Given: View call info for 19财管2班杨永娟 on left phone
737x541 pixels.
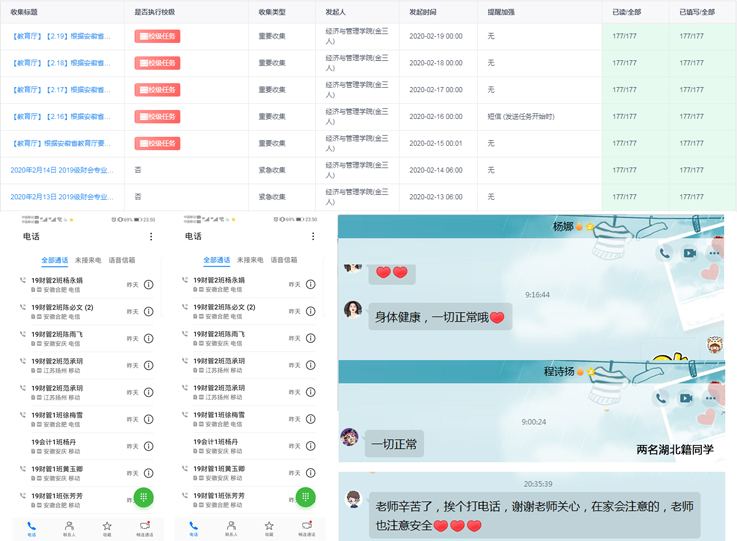Looking at the screenshot, I should pos(149,285).
